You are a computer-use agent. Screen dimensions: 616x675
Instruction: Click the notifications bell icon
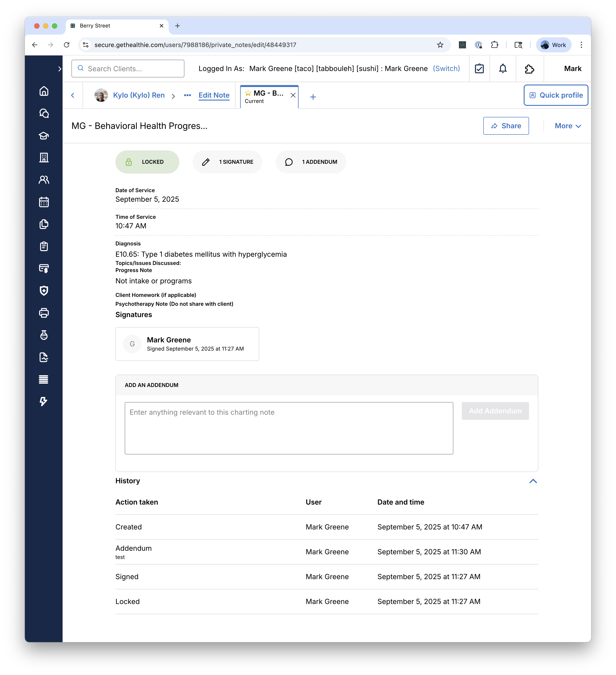(503, 69)
